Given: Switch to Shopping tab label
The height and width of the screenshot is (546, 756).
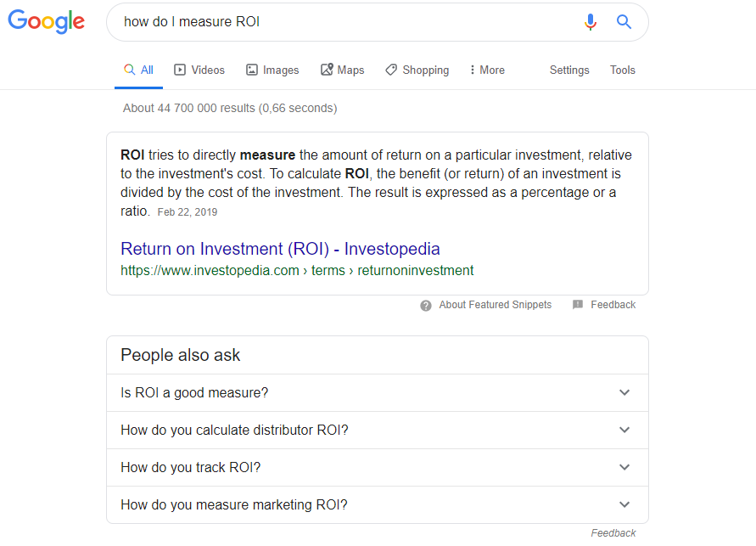Looking at the screenshot, I should pos(425,70).
